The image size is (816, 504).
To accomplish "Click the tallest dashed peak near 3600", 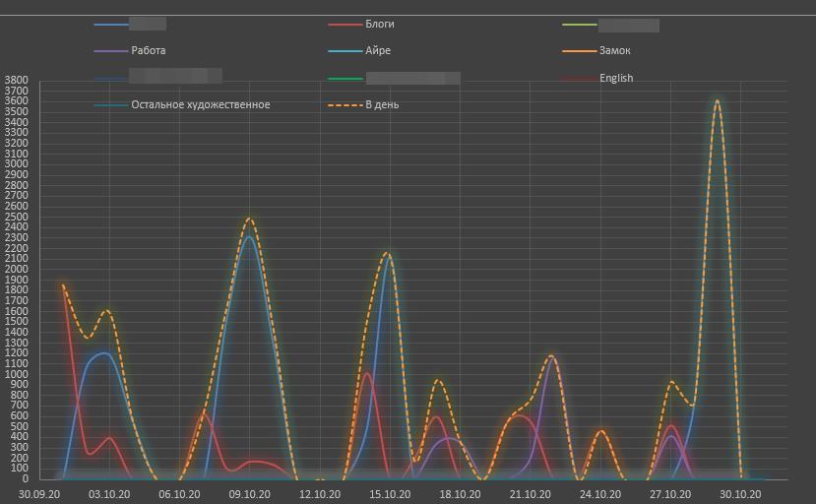I will pos(717,100).
